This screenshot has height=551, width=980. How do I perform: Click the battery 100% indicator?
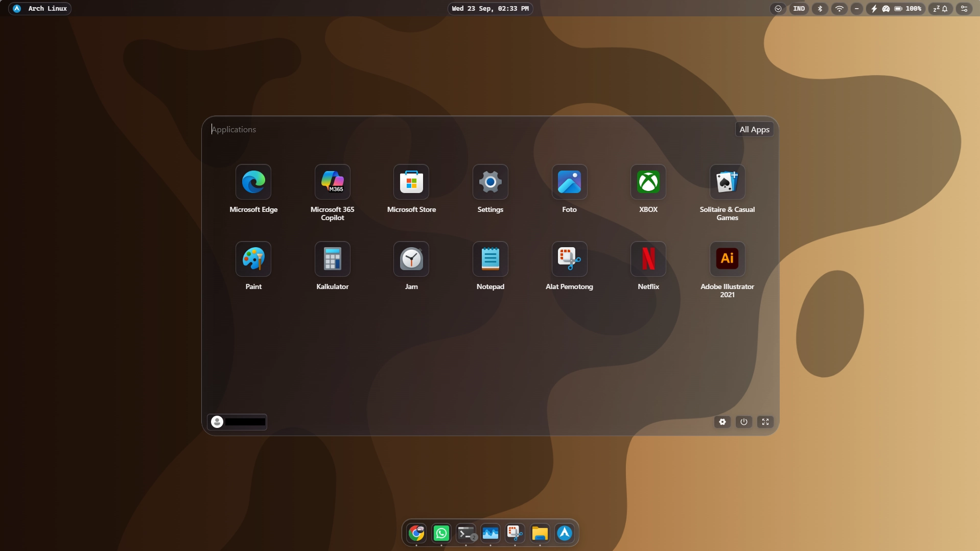click(908, 9)
